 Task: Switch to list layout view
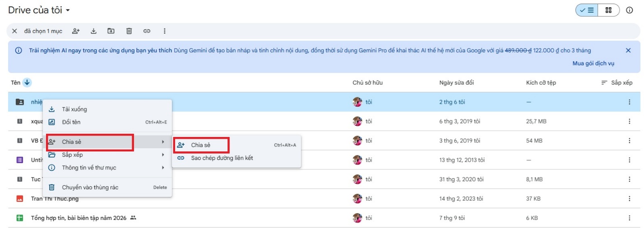587,10
